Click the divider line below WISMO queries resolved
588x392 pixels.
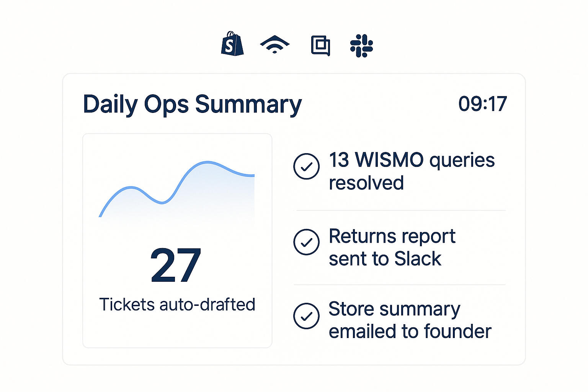(401, 211)
